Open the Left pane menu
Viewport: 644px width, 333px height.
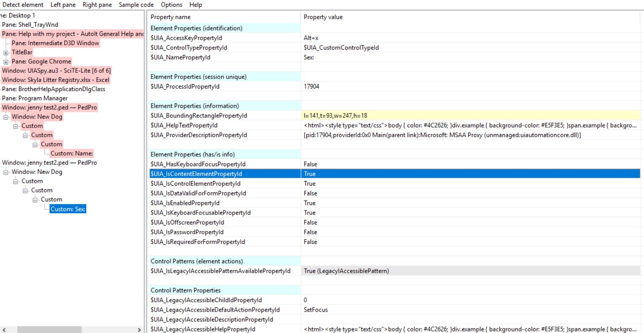(x=63, y=5)
